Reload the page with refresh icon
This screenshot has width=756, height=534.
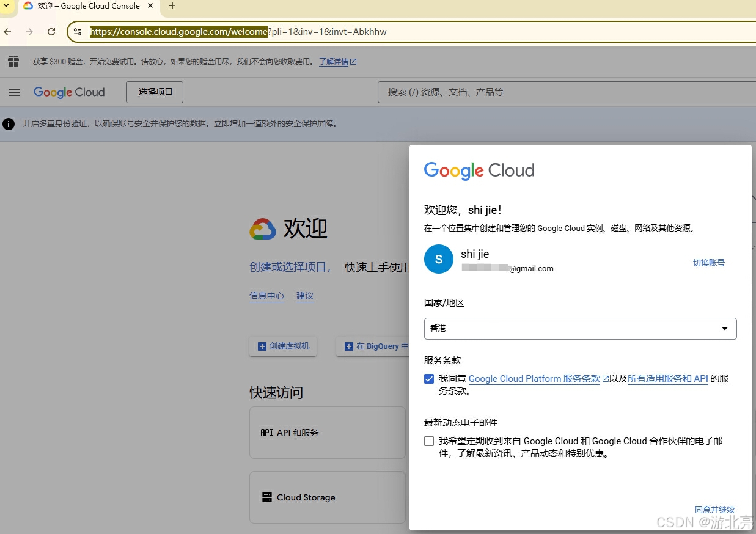[x=51, y=32]
